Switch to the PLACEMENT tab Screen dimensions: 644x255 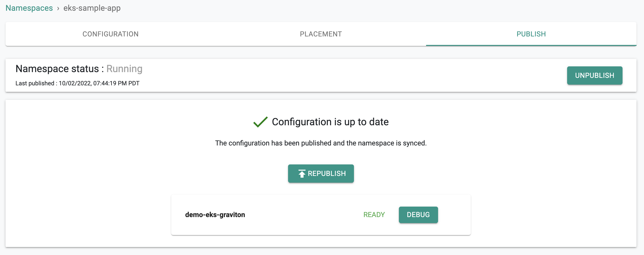click(x=321, y=34)
